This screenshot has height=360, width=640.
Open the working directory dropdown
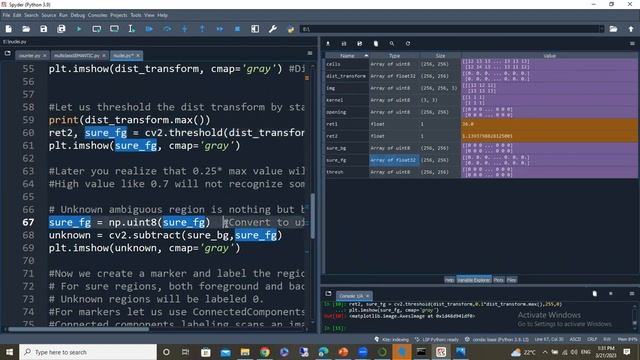(601, 29)
